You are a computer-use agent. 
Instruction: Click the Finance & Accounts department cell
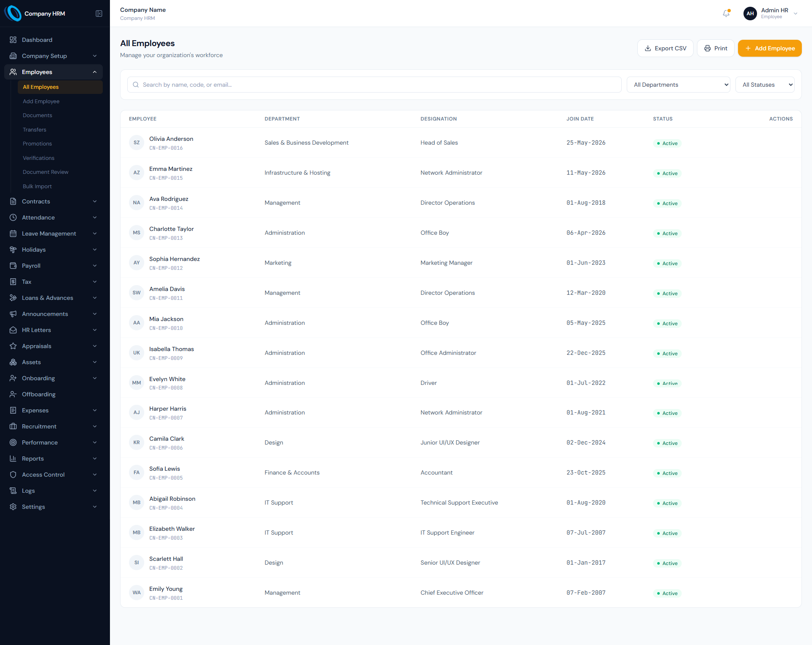point(292,472)
